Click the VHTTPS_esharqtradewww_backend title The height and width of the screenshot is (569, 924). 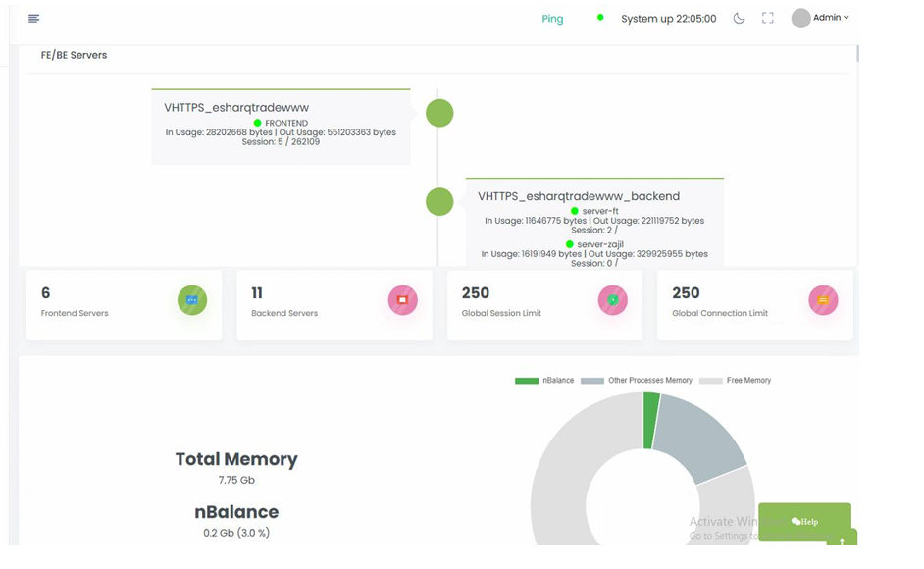click(579, 196)
